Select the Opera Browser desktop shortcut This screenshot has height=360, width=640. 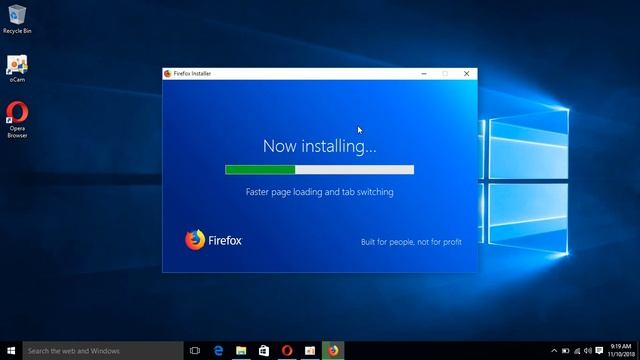(x=17, y=120)
